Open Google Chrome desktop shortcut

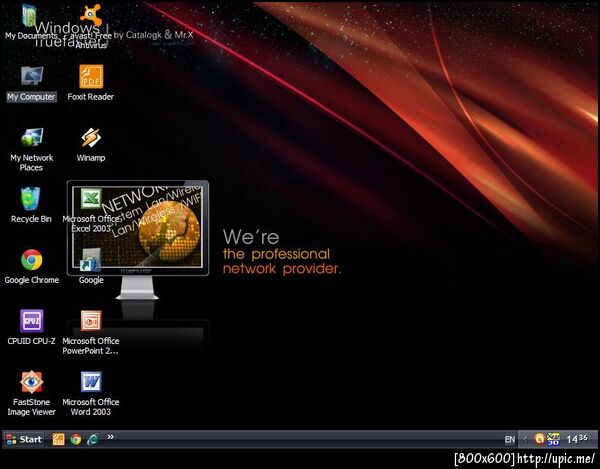click(31, 267)
